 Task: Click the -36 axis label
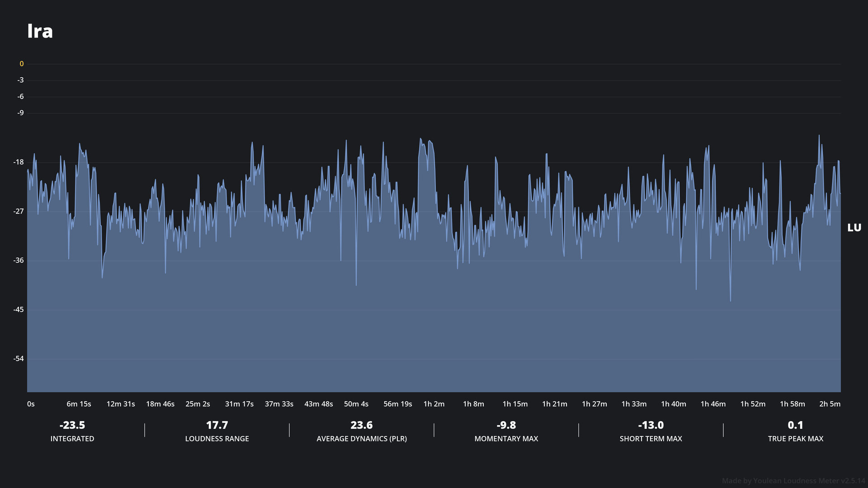19,260
